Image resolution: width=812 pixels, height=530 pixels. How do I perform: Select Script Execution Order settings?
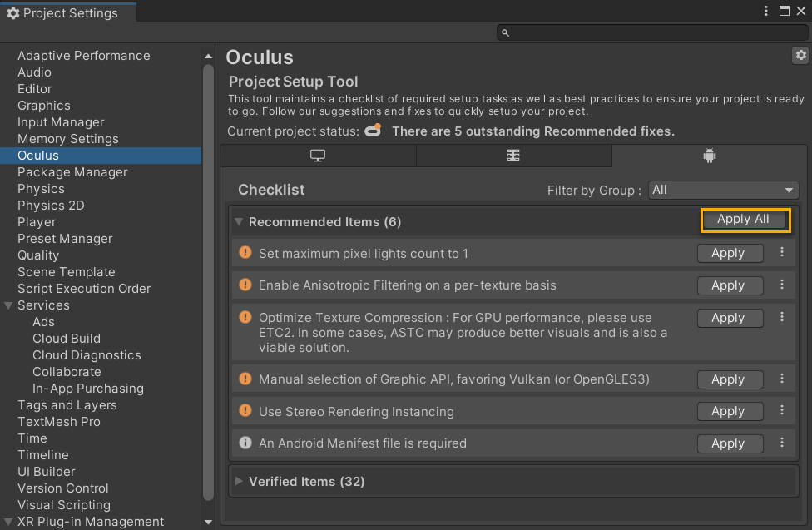click(84, 288)
